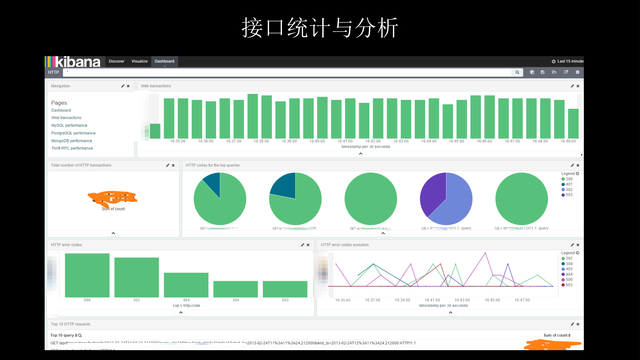Screen dimensions: 640x360
Task: Expand spy caret under HTTP error codes bars
Action: (x=181, y=312)
